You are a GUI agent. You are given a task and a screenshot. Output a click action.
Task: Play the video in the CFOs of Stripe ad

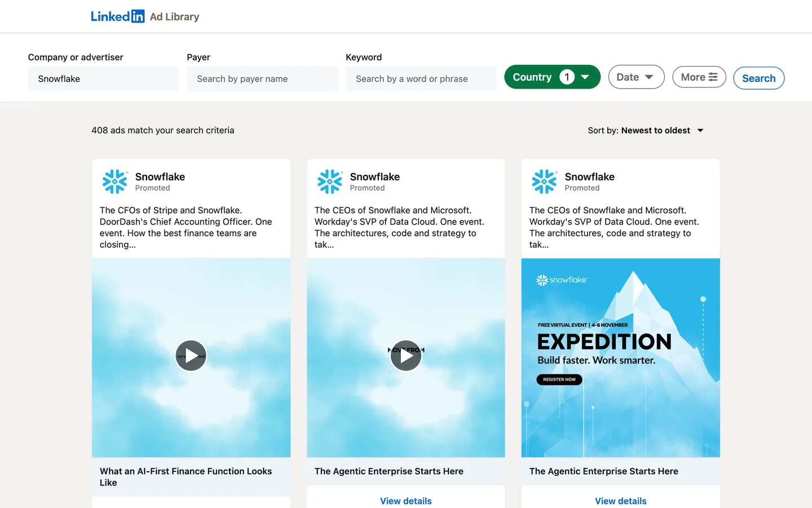point(191,356)
